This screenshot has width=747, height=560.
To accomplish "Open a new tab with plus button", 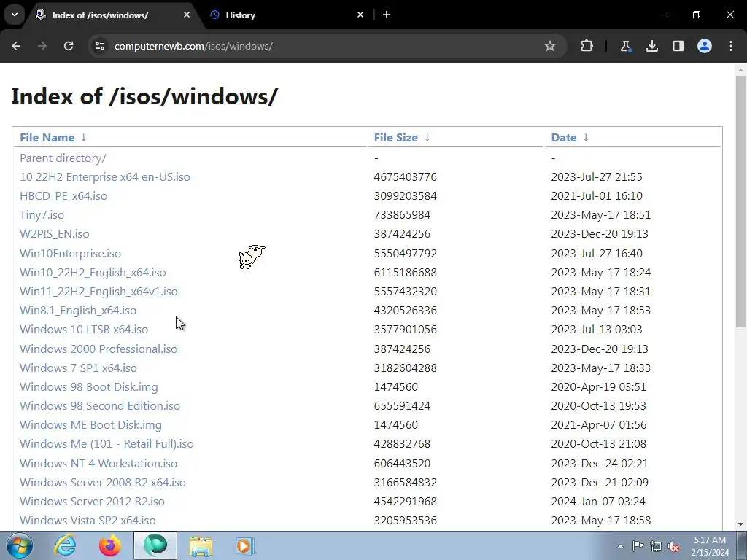I will pyautogui.click(x=387, y=15).
